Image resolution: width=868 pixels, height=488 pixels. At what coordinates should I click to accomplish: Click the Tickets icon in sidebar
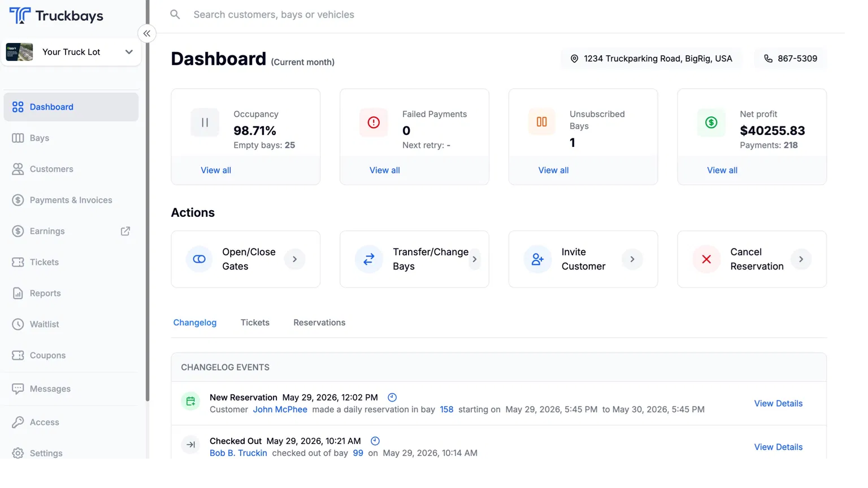pyautogui.click(x=18, y=262)
